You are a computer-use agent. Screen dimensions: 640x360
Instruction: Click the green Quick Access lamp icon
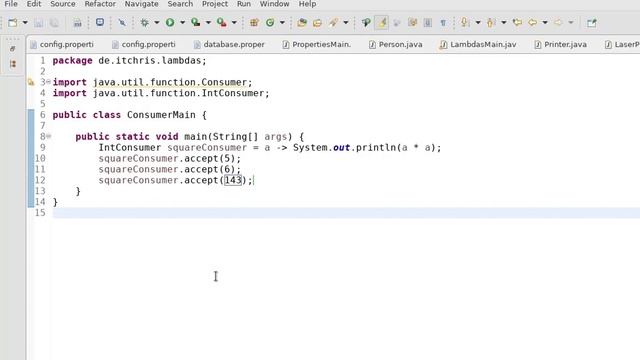[366, 23]
